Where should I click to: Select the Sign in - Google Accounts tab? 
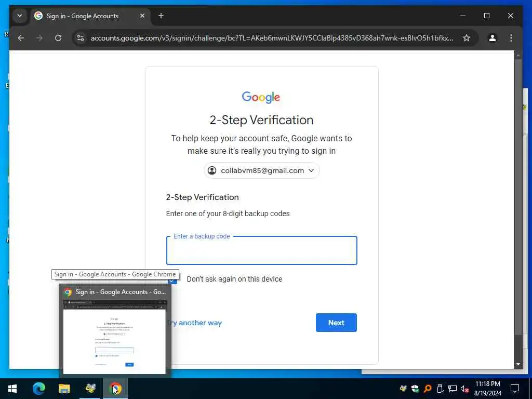[90, 16]
